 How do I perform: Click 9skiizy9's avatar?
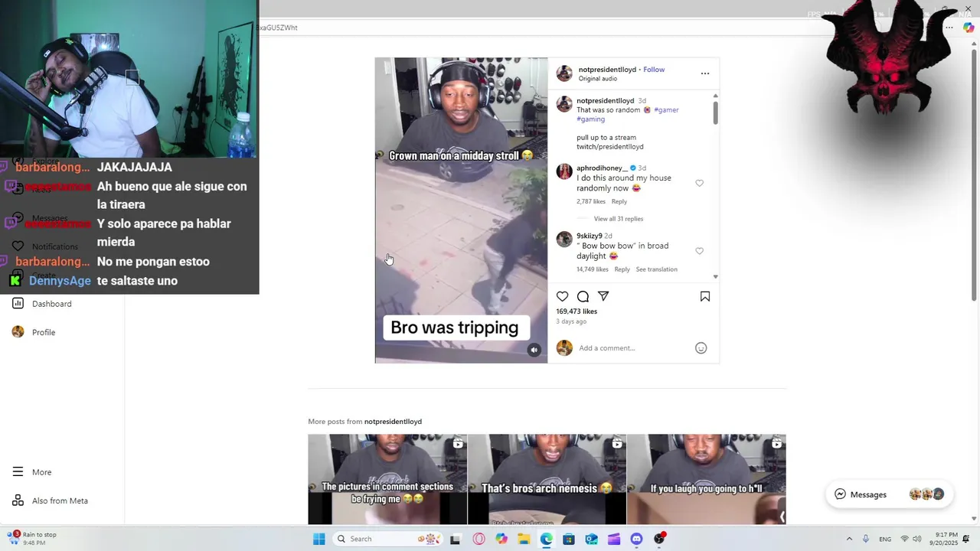tap(564, 240)
